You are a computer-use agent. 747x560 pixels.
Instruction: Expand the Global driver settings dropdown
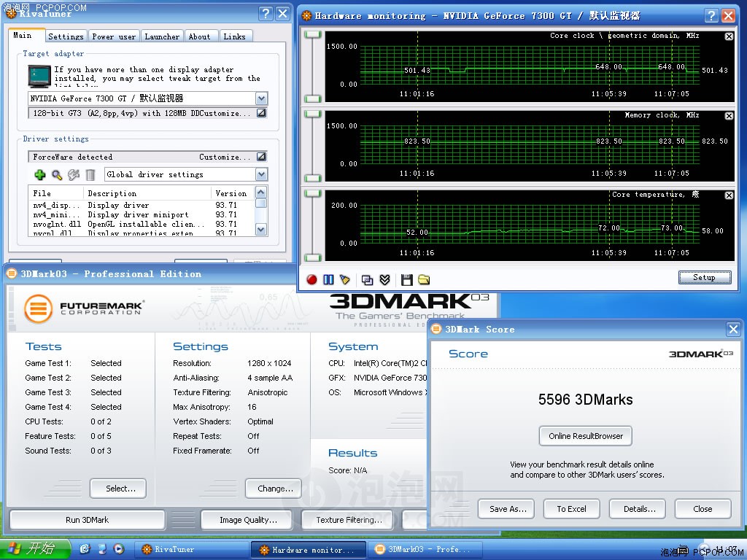[262, 174]
